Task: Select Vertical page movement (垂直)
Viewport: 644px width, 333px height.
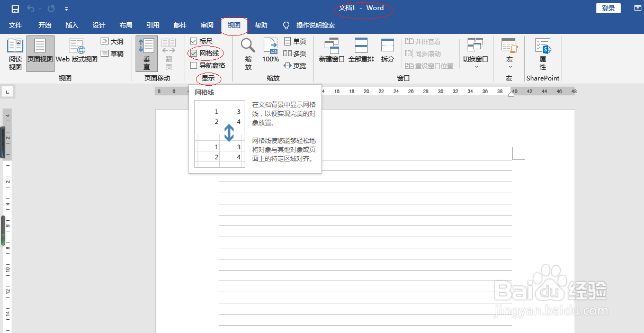Action: point(147,54)
